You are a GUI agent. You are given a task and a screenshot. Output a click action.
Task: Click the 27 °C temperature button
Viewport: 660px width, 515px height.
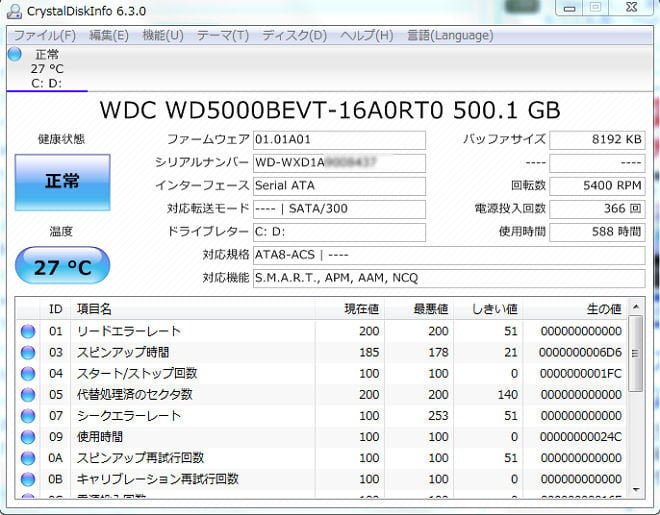[62, 266]
